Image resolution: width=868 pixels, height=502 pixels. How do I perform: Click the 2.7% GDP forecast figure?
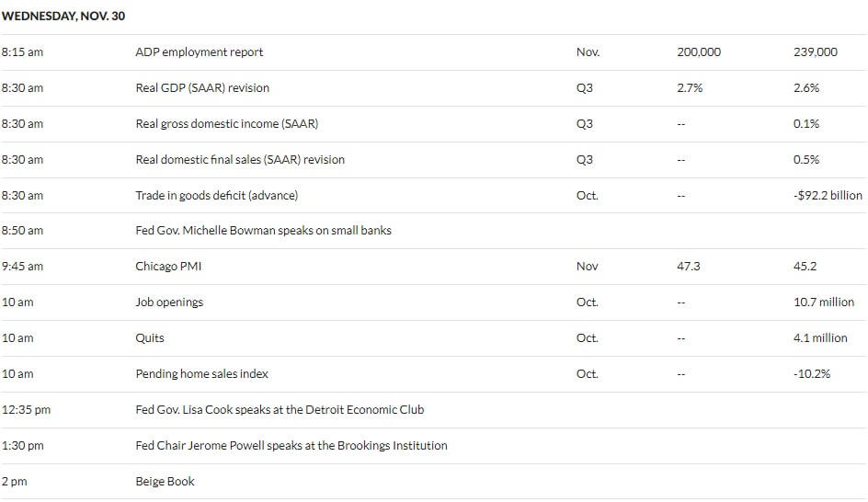[690, 88]
